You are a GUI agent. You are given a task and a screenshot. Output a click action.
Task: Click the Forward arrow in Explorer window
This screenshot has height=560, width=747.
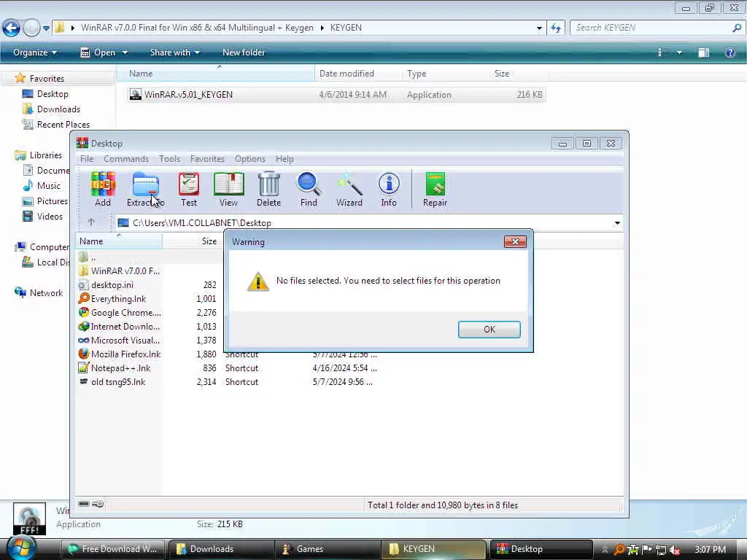click(31, 28)
